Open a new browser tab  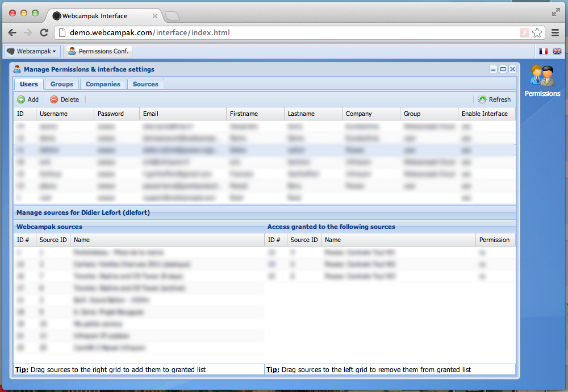click(172, 16)
